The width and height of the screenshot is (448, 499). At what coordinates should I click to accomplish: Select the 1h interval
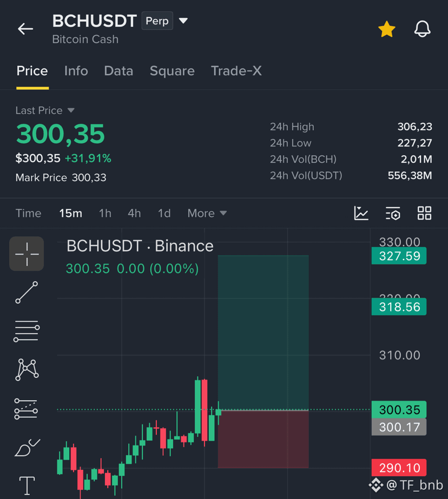click(x=105, y=213)
